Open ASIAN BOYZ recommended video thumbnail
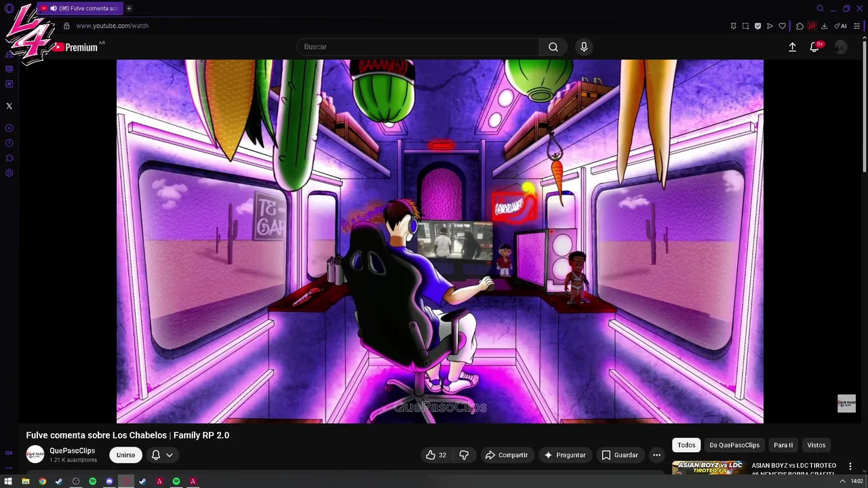The width and height of the screenshot is (868, 488). point(709,468)
